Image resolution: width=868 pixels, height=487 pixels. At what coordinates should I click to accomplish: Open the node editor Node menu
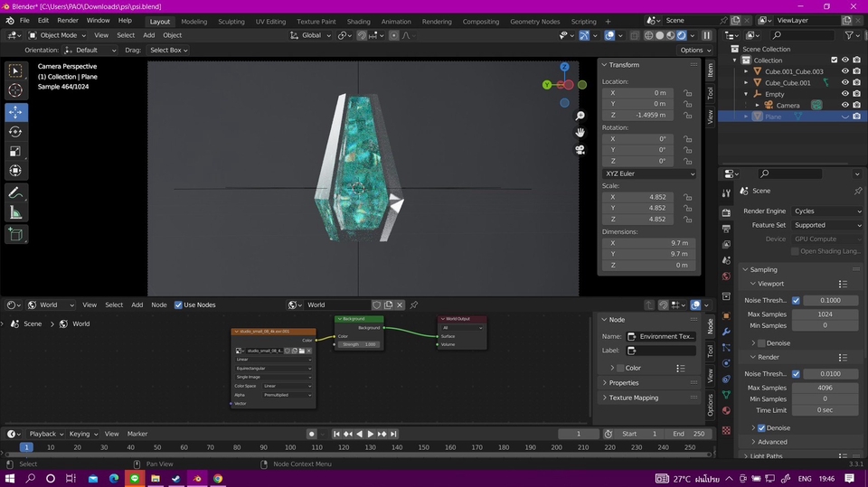point(159,304)
